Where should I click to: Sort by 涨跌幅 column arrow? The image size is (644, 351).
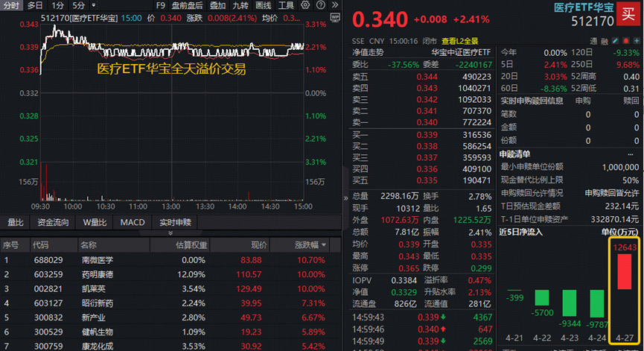point(325,244)
